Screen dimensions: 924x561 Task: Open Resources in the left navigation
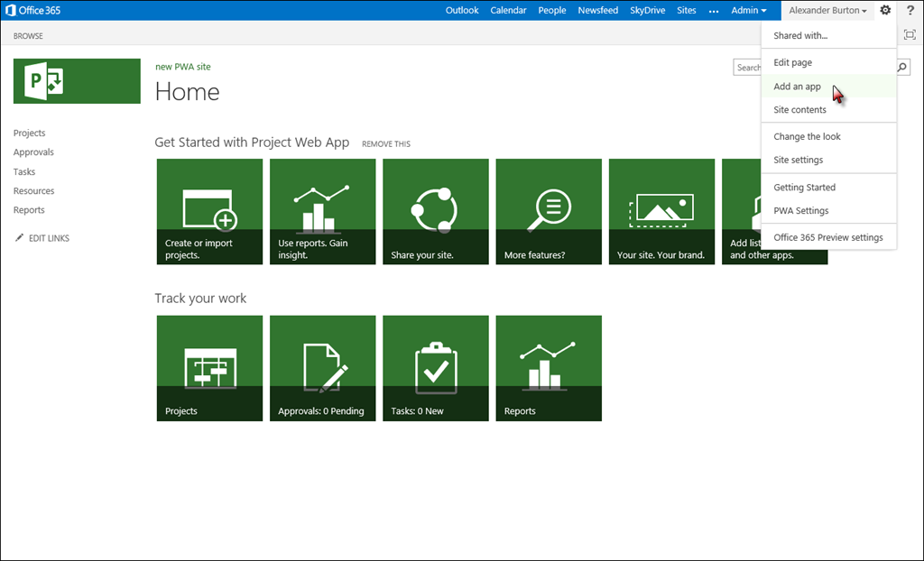pos(33,191)
